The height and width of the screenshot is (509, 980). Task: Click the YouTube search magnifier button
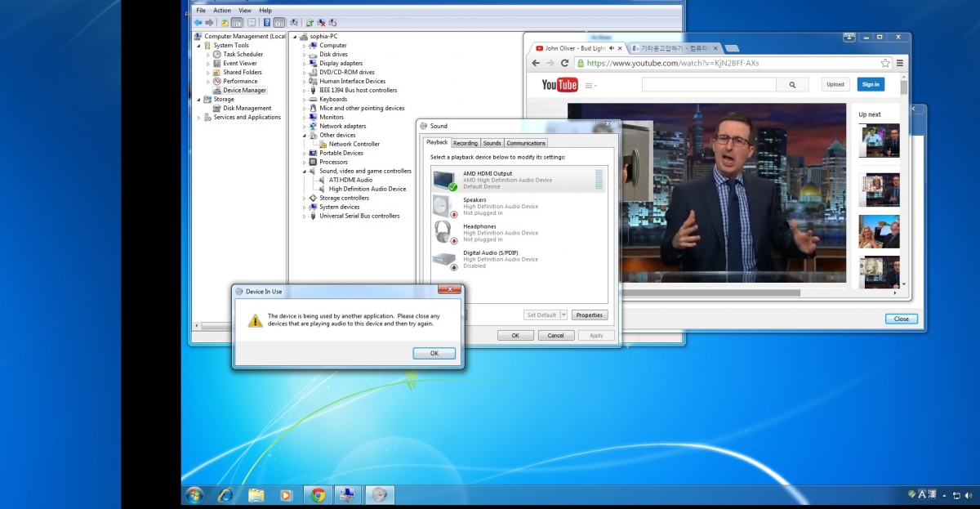pos(791,84)
